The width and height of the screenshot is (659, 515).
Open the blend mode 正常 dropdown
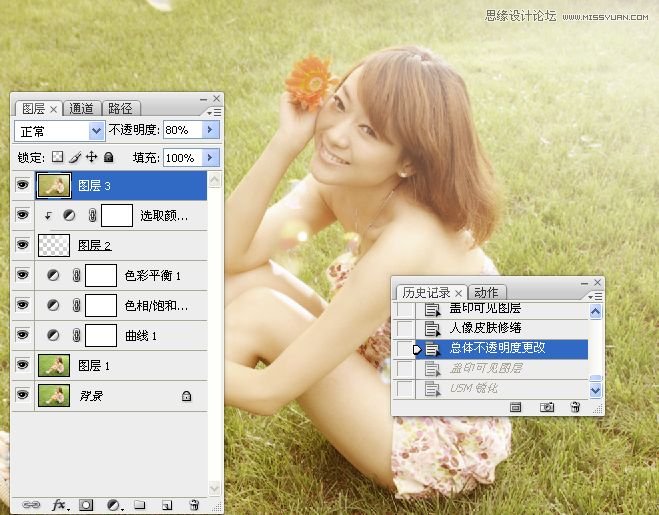coord(97,130)
